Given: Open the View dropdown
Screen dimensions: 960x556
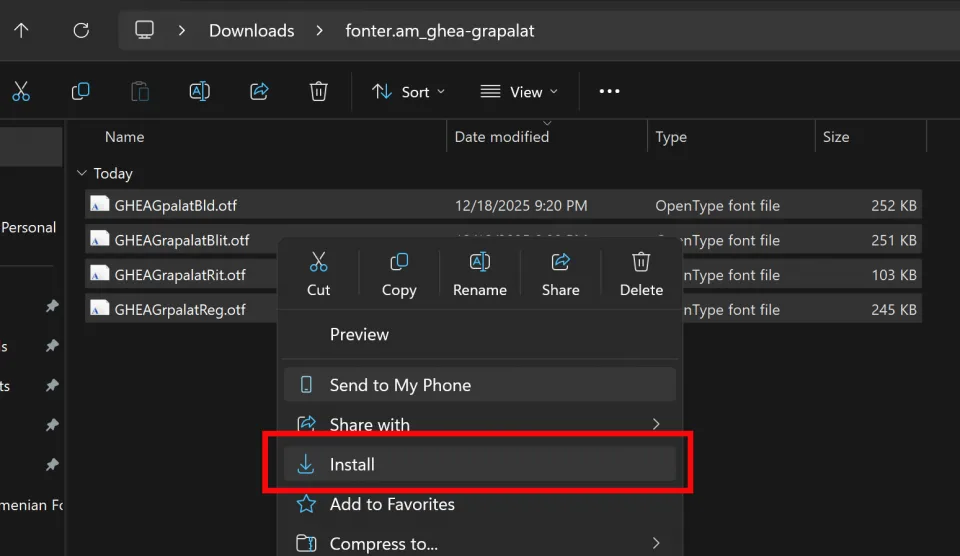Looking at the screenshot, I should point(519,92).
